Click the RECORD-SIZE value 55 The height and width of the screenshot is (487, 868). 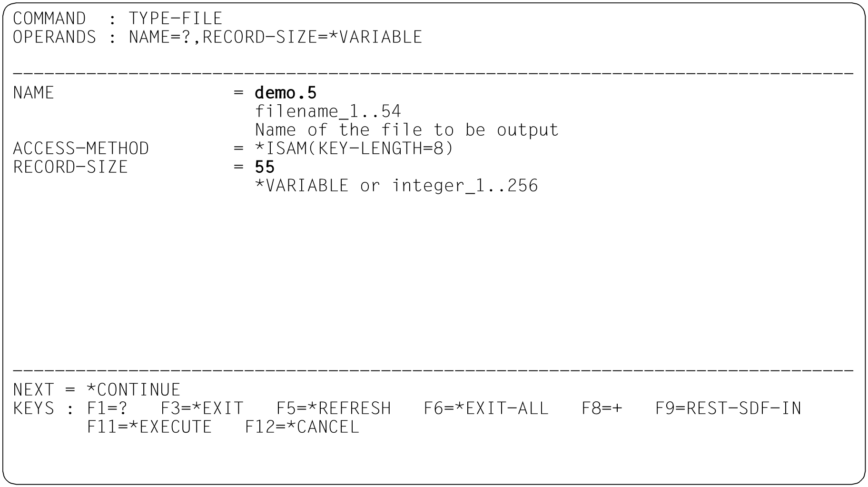click(265, 167)
